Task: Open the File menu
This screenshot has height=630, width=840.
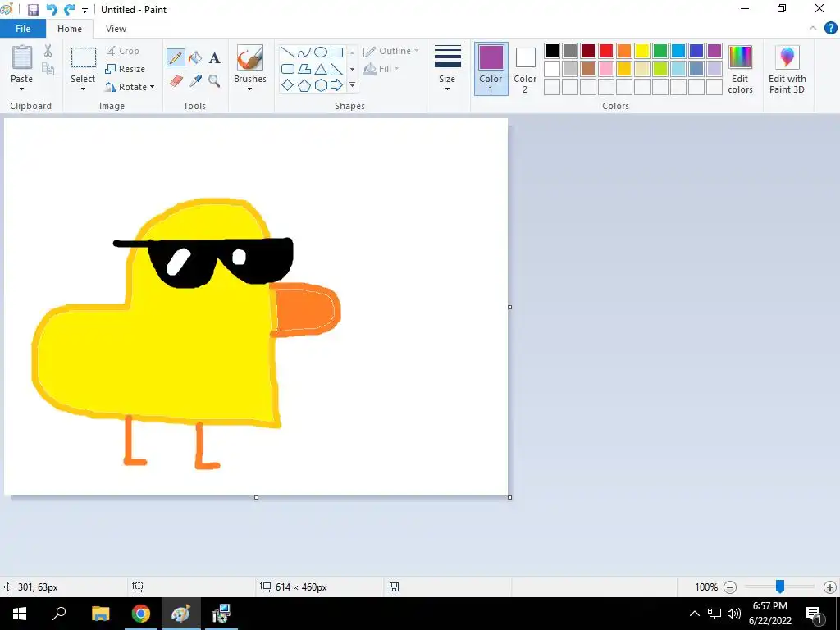Action: (23, 29)
